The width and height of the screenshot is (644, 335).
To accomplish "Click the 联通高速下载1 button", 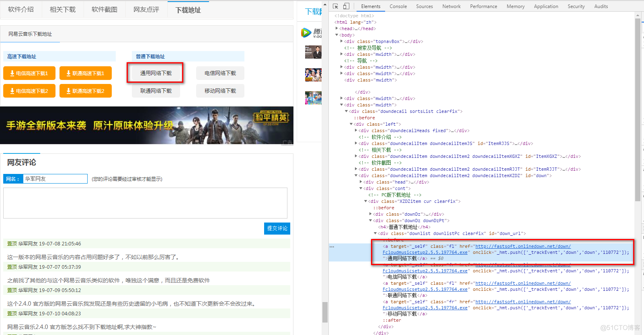I will [x=86, y=73].
